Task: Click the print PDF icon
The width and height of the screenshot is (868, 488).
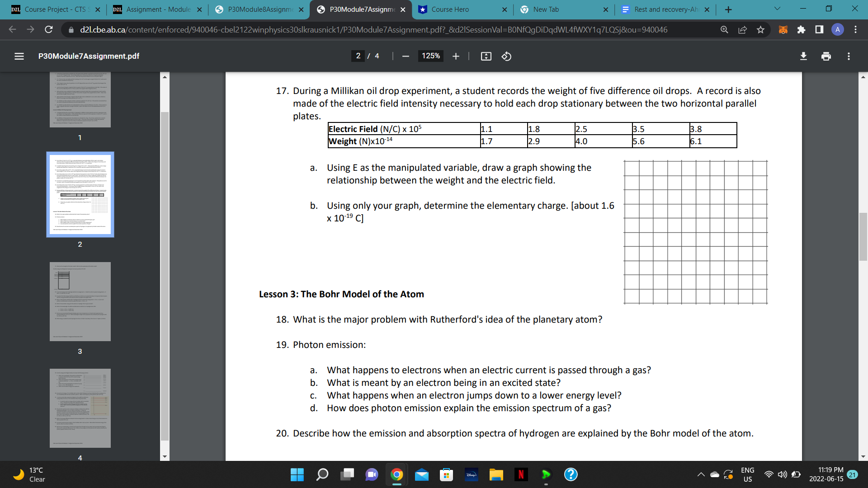Action: pos(826,56)
